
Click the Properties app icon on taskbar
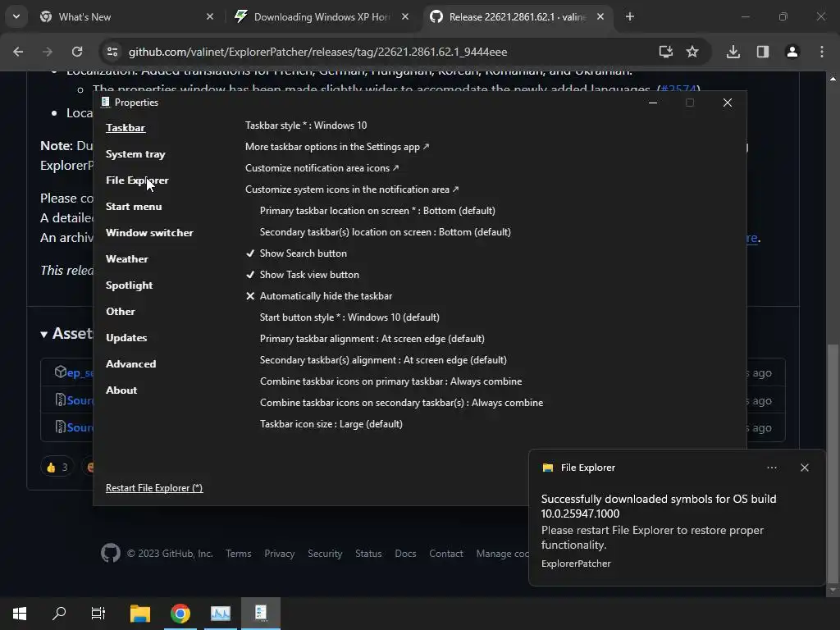click(260, 612)
